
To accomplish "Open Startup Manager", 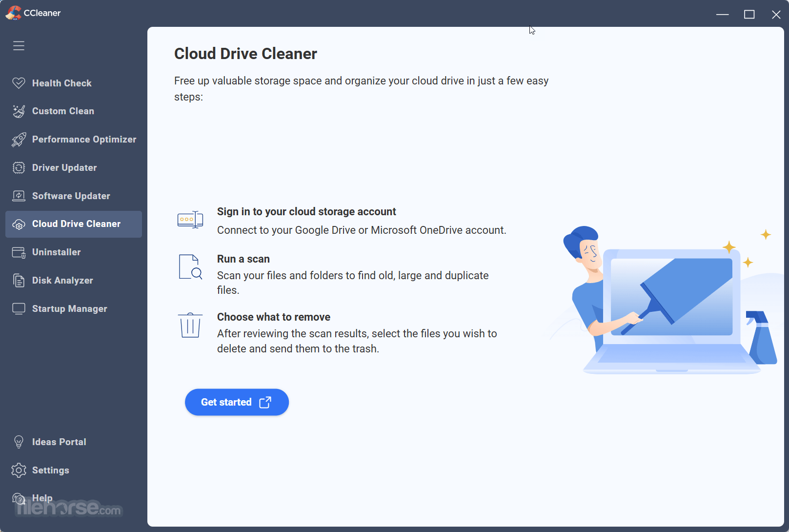I will pyautogui.click(x=74, y=309).
